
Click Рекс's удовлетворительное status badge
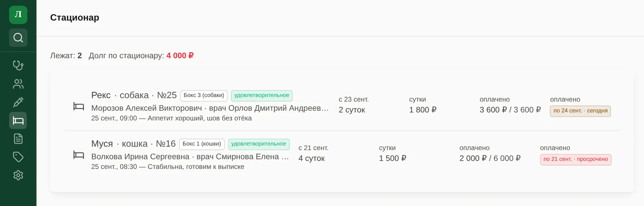coord(262,95)
